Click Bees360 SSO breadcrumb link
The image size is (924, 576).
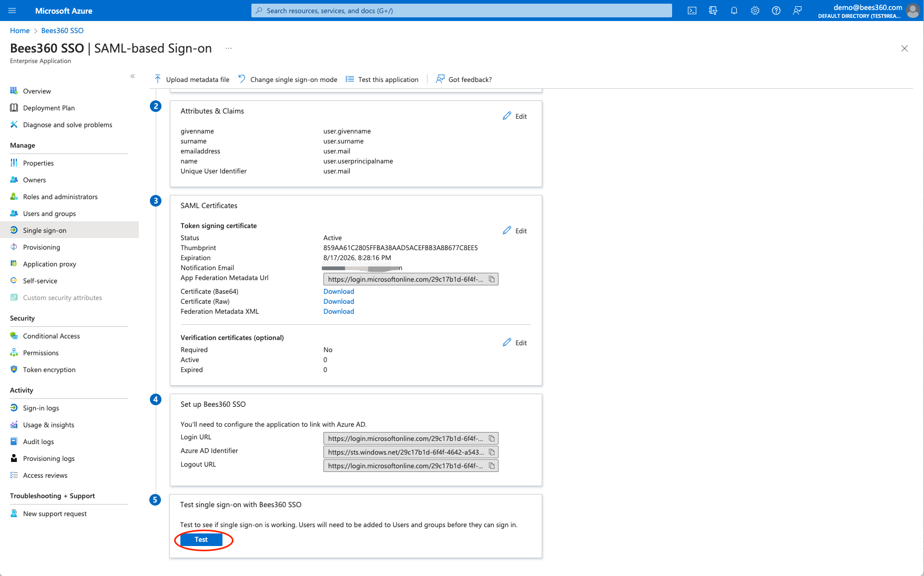coord(62,30)
